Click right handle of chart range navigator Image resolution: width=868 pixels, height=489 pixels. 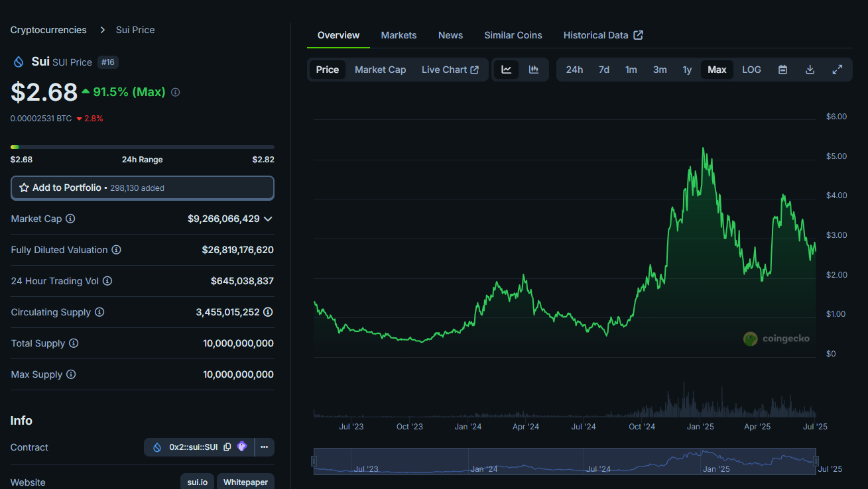[816, 461]
